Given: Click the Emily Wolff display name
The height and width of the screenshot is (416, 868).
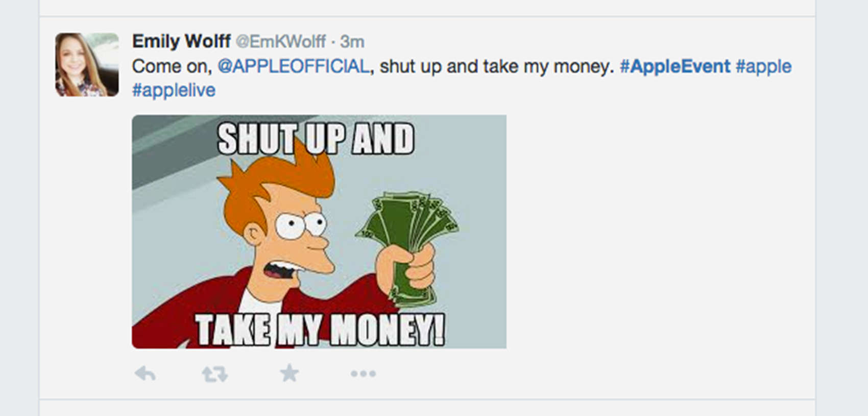Looking at the screenshot, I should [x=181, y=41].
